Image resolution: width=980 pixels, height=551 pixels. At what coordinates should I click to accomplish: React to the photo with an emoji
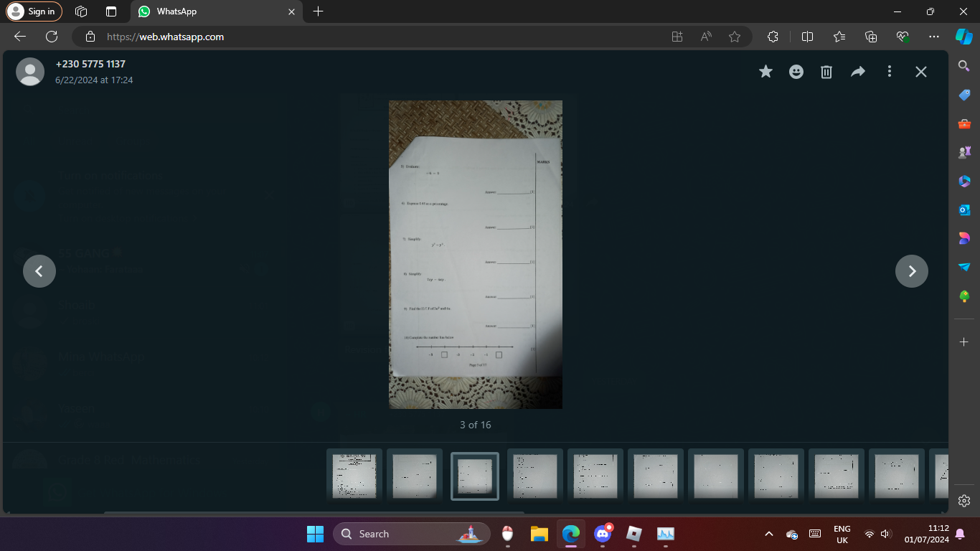[x=796, y=72]
